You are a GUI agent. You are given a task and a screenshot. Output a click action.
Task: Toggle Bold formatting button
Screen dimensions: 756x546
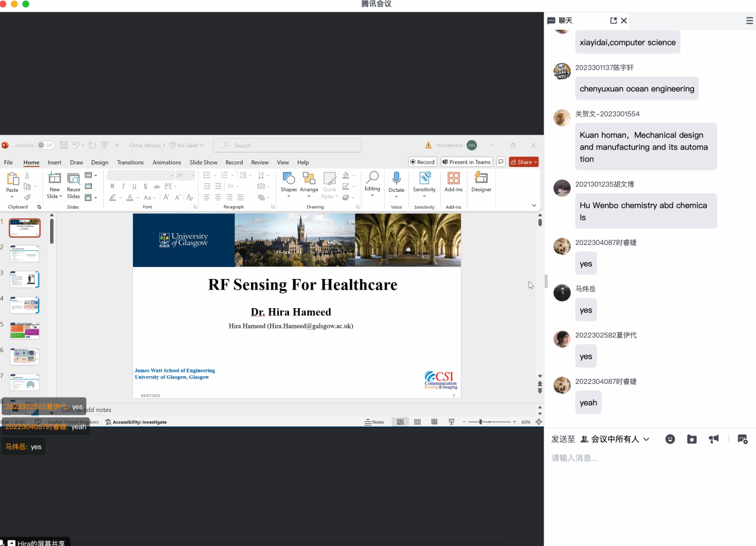pos(112,186)
